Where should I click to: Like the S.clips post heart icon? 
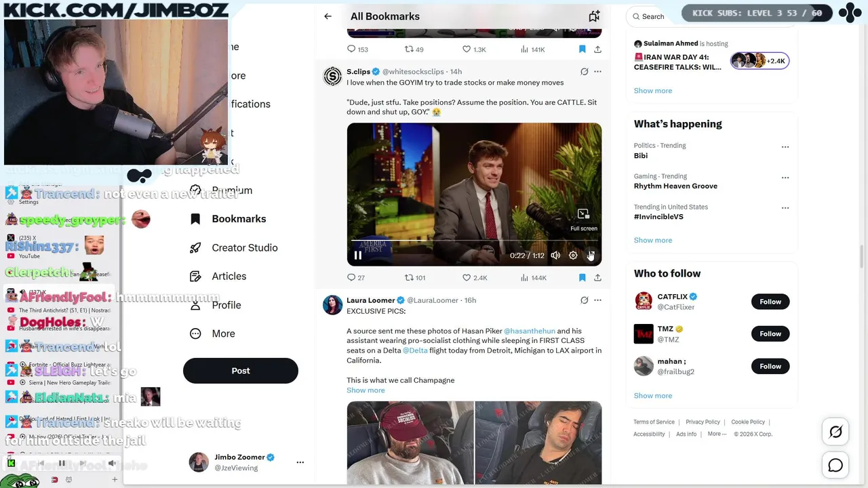pos(467,277)
